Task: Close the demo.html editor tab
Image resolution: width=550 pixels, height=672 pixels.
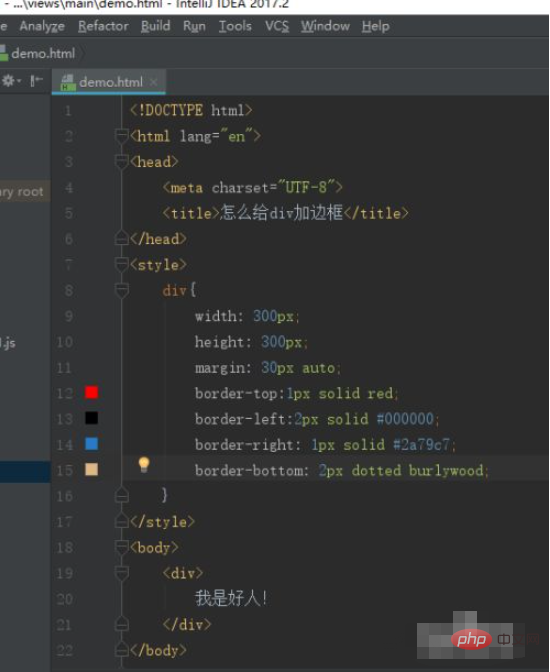Action: tap(153, 82)
